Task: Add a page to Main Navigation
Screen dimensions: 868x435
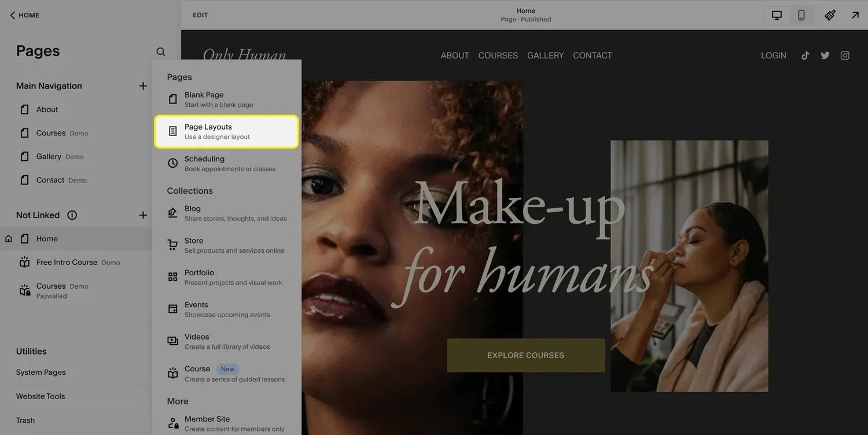Action: pyautogui.click(x=143, y=86)
